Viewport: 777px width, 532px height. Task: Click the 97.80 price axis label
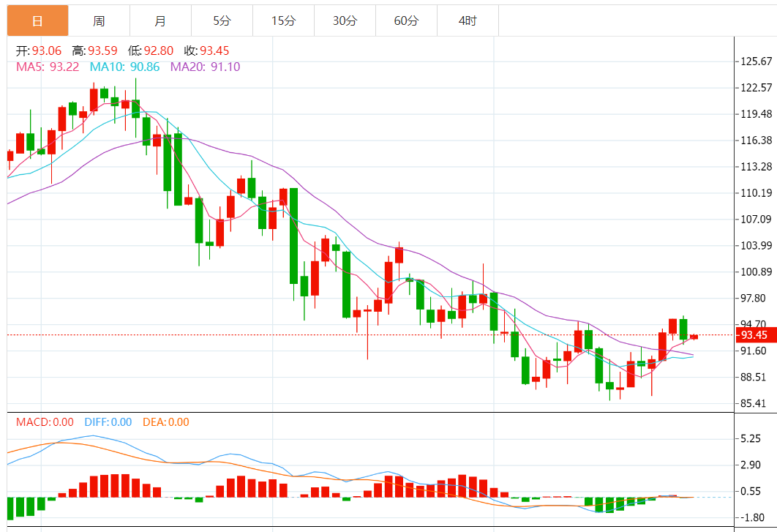753,298
